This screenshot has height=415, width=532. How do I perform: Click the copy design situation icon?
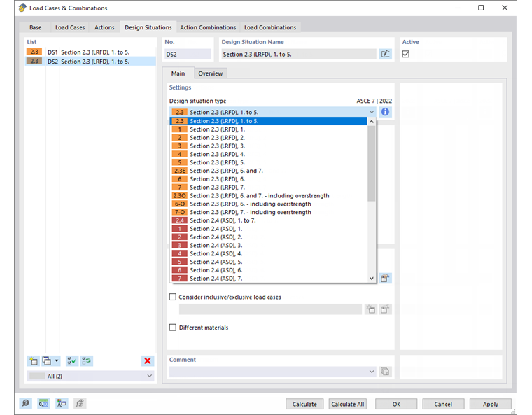click(47, 360)
